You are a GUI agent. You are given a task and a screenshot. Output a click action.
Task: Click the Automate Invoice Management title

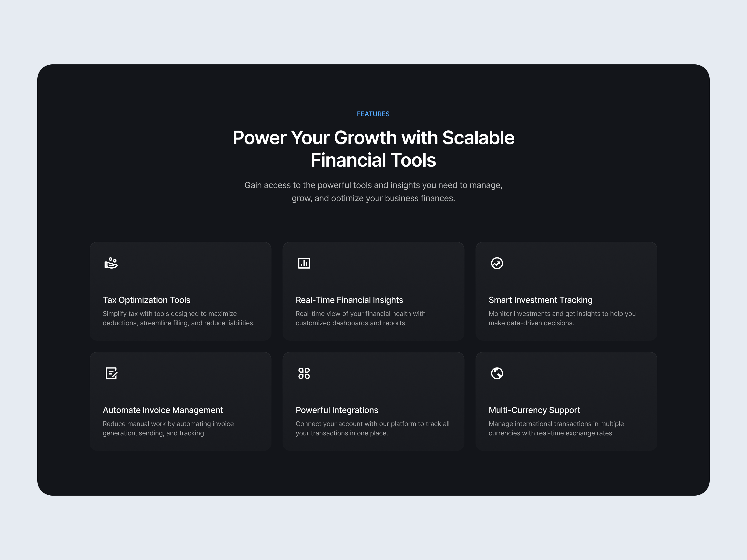pyautogui.click(x=162, y=410)
